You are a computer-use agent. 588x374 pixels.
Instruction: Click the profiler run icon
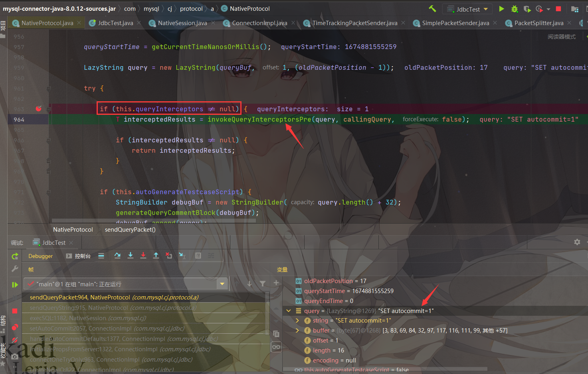point(539,9)
